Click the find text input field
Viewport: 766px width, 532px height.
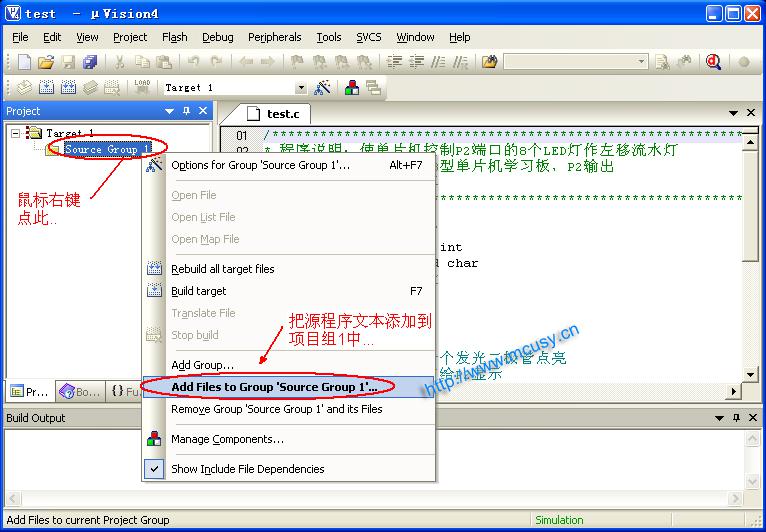570,62
